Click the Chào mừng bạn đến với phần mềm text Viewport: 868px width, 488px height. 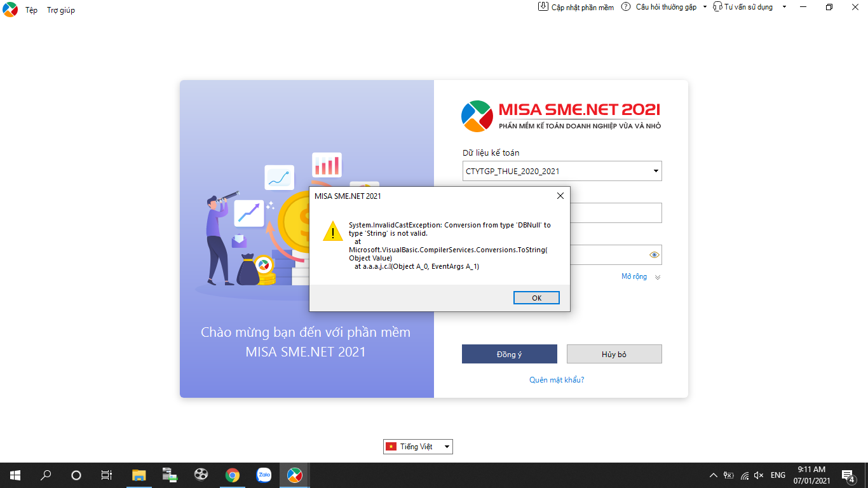coord(306,332)
